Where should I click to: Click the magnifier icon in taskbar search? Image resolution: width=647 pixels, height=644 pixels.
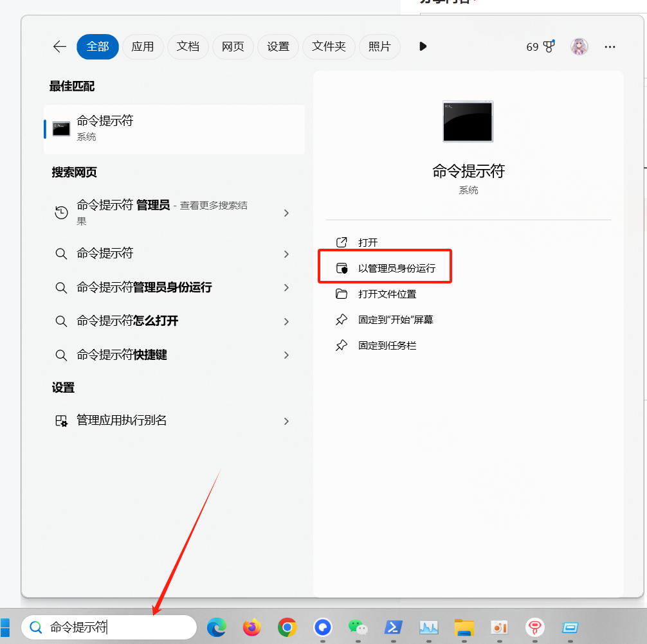click(x=36, y=627)
